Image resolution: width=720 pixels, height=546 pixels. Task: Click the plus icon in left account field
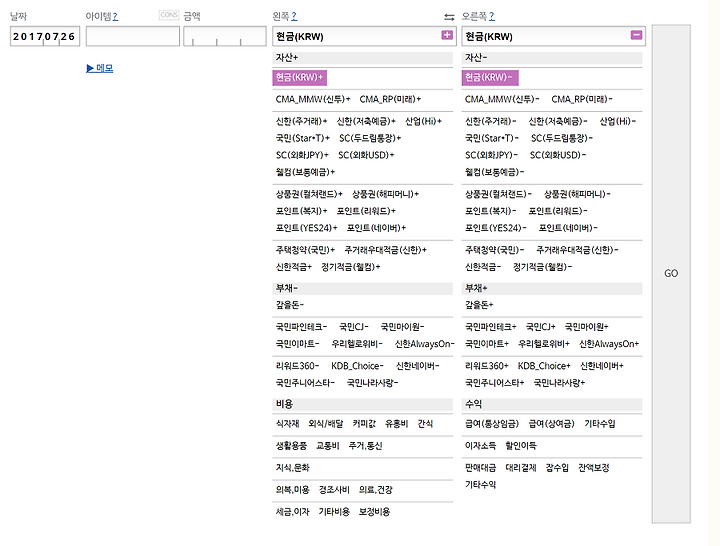click(447, 35)
